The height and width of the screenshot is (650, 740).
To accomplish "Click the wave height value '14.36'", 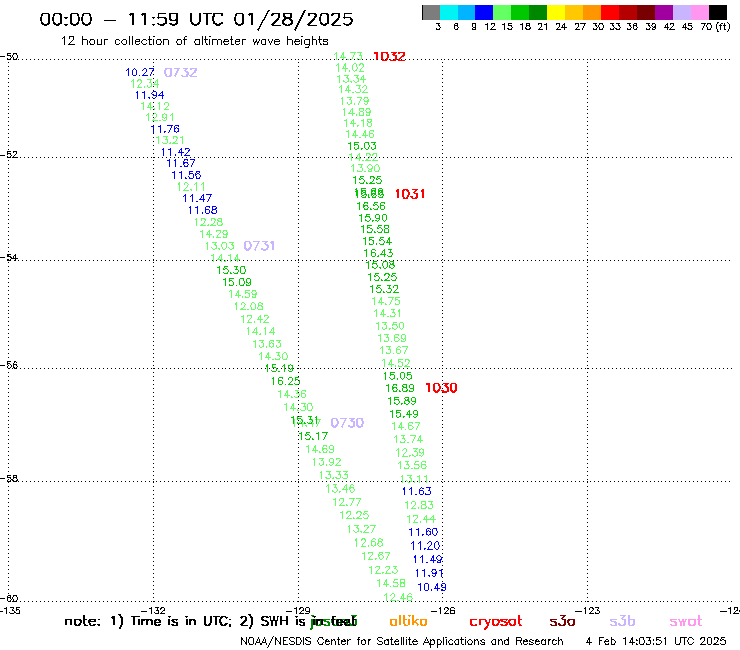I will coord(292,394).
